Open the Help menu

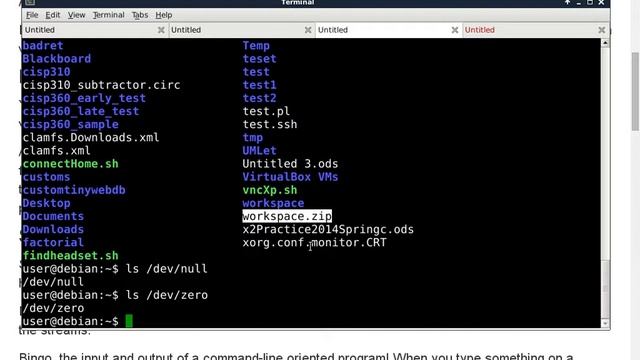coord(163,15)
